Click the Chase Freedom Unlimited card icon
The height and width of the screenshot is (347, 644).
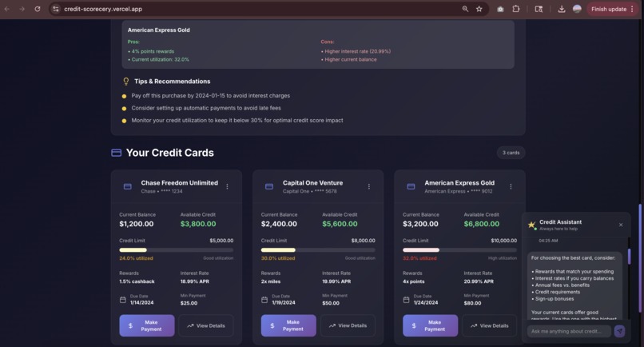tap(128, 186)
